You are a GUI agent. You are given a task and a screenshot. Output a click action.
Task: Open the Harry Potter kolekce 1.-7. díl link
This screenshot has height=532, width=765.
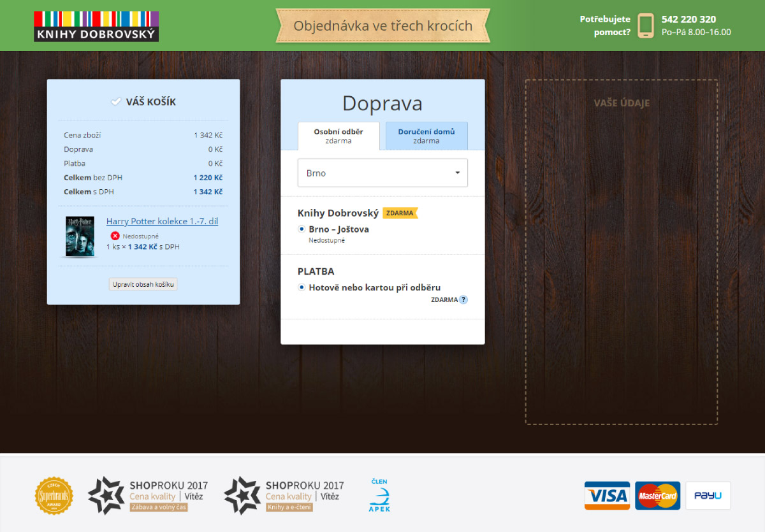click(162, 221)
